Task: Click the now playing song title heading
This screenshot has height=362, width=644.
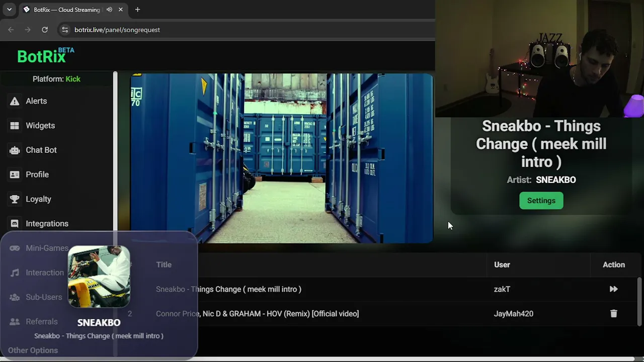Action: [541, 144]
